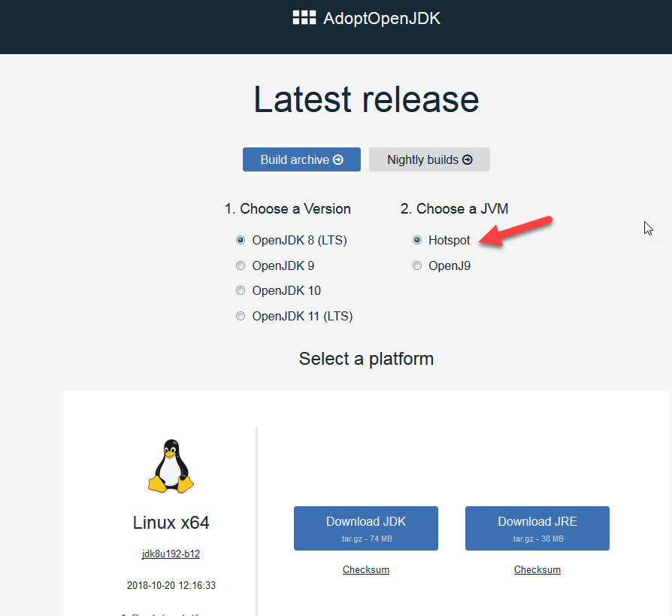Screen dimensions: 672x616
Task: Select OpenJDK 11 (LTS) version
Action: 241,316
